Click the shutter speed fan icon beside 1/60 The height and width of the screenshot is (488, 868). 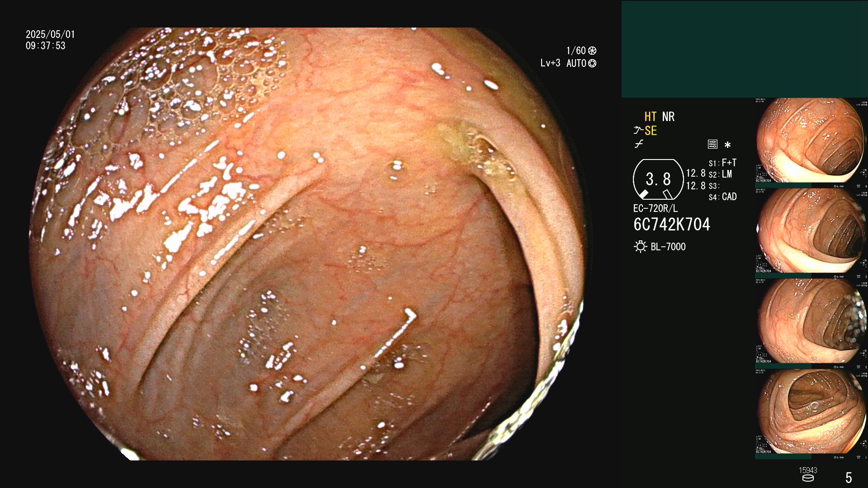click(x=592, y=51)
